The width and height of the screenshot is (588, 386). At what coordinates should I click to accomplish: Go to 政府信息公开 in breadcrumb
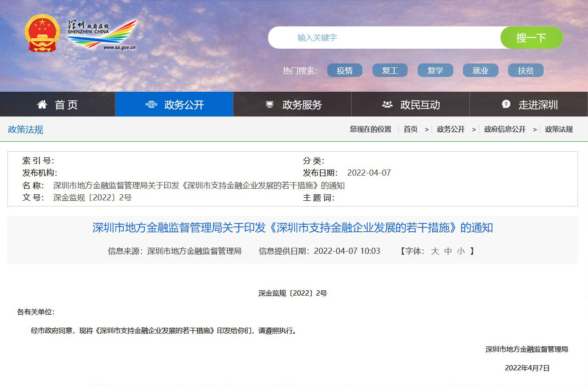[x=505, y=129]
